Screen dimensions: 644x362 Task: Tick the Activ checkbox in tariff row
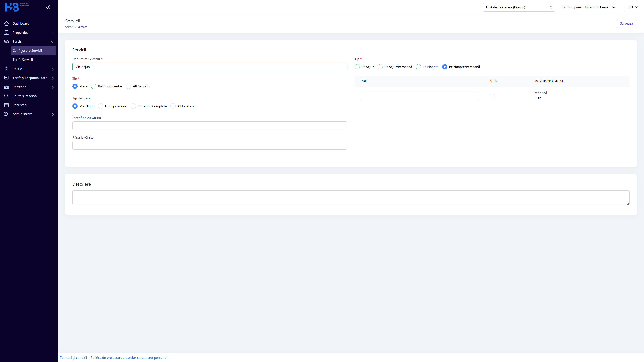click(493, 97)
